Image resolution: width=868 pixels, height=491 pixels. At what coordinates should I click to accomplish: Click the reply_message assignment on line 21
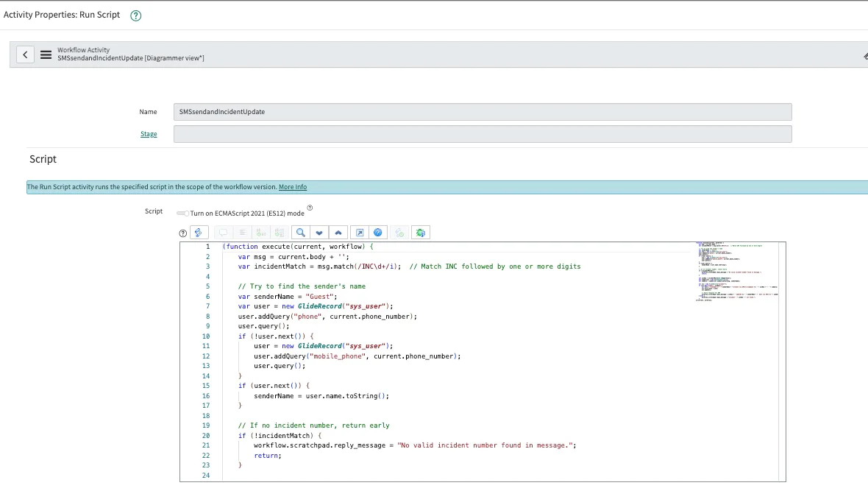pyautogui.click(x=415, y=445)
